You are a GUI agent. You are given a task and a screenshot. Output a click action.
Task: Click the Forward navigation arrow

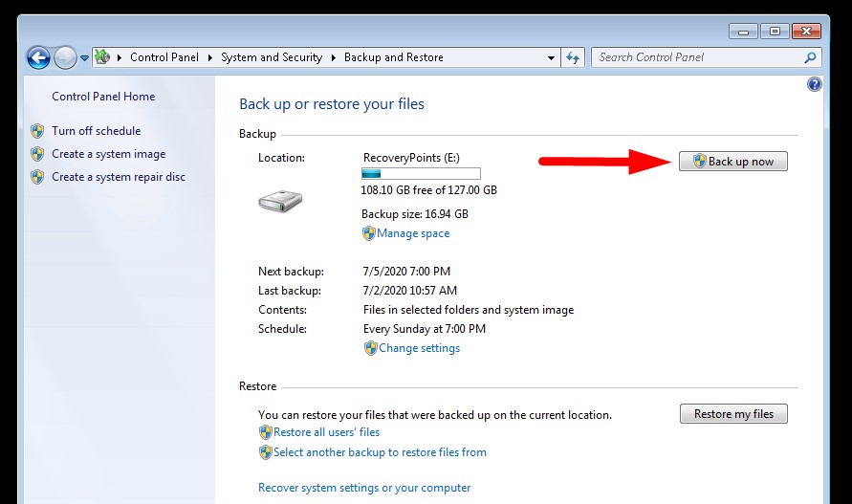pyautogui.click(x=65, y=57)
